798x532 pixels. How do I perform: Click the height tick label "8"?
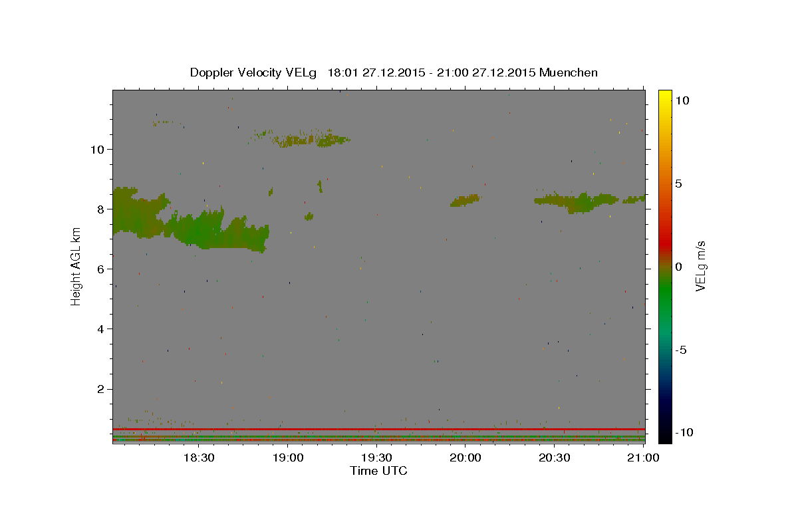click(101, 209)
